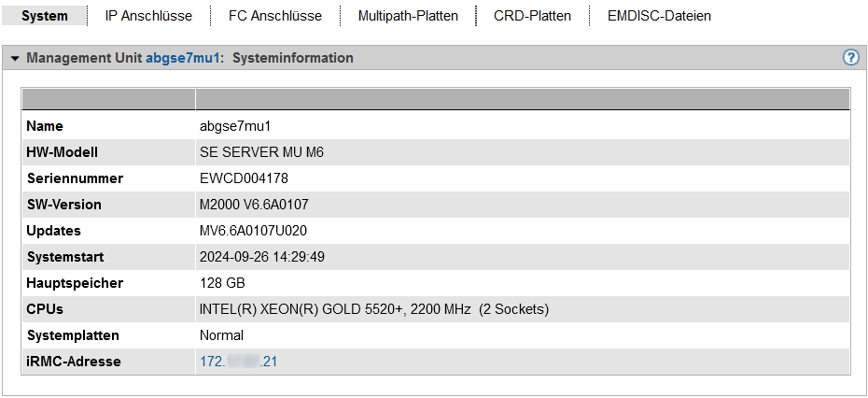Click the Updates value MV6.6A0107U020

(253, 231)
